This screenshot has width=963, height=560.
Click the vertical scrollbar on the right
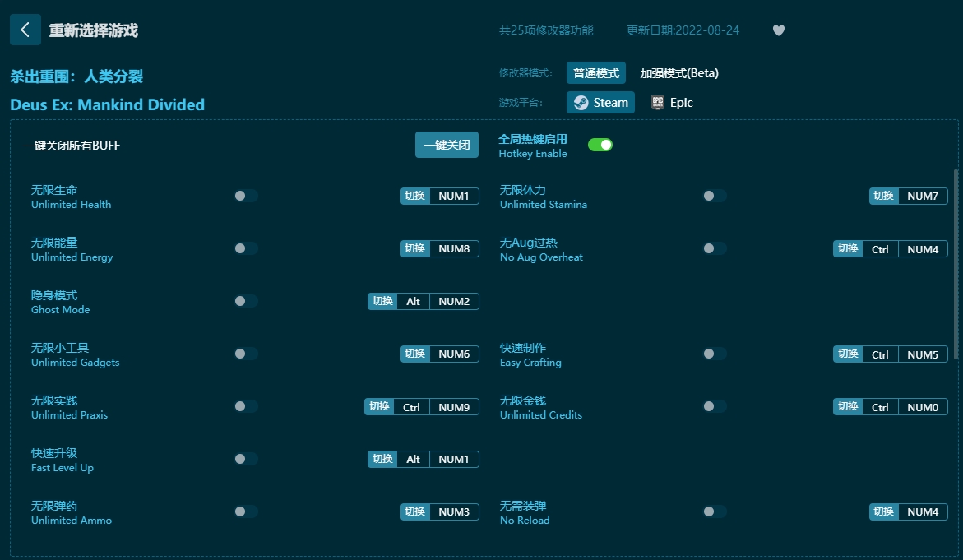tap(956, 264)
